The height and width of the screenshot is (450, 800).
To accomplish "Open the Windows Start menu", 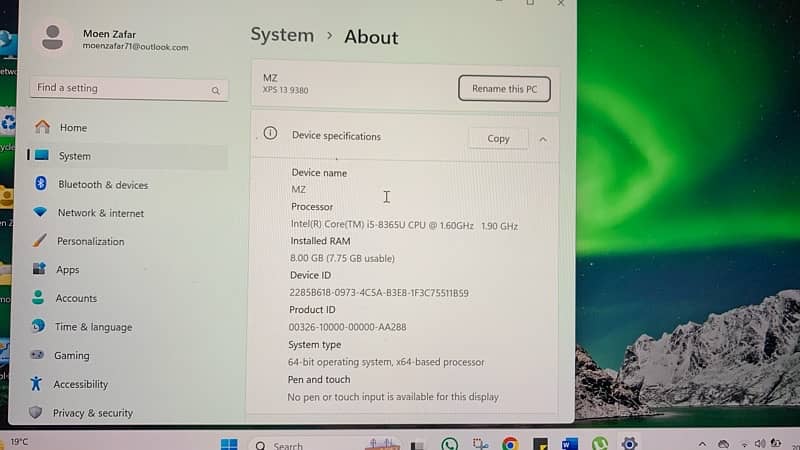I will click(x=229, y=444).
